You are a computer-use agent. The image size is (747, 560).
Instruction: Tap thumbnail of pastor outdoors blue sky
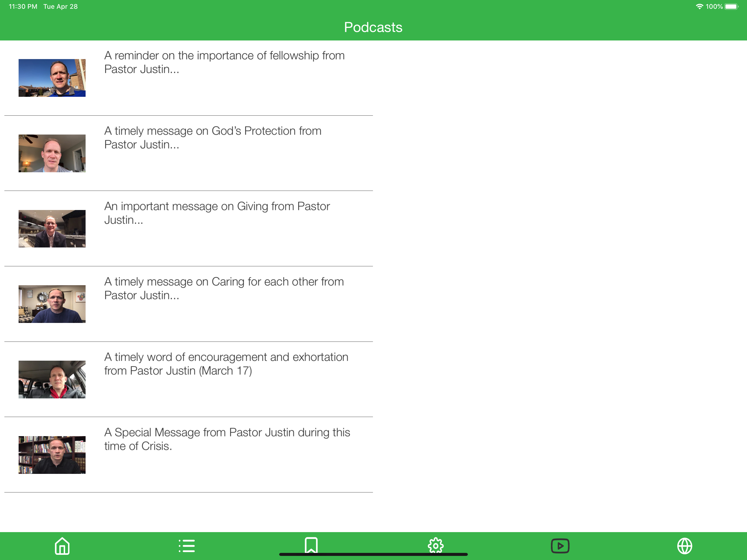click(x=52, y=78)
